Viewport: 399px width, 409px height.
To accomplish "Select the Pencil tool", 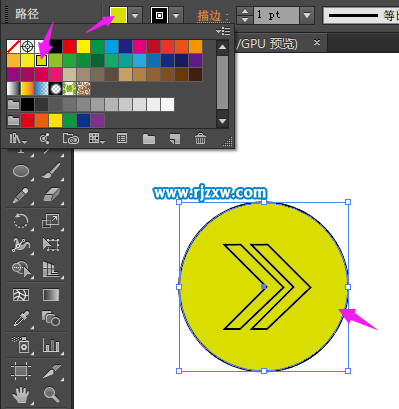I will click(21, 196).
